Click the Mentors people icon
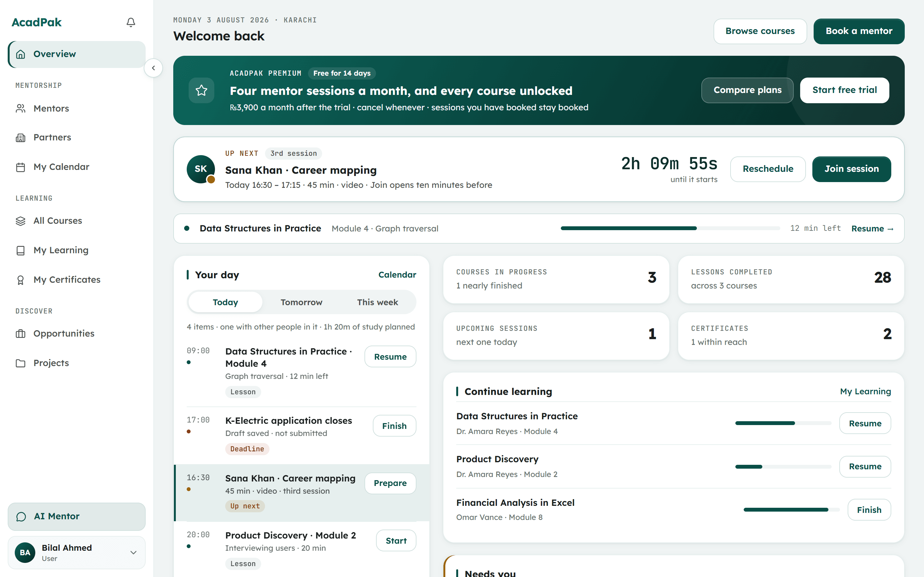This screenshot has height=577, width=924. [x=21, y=108]
